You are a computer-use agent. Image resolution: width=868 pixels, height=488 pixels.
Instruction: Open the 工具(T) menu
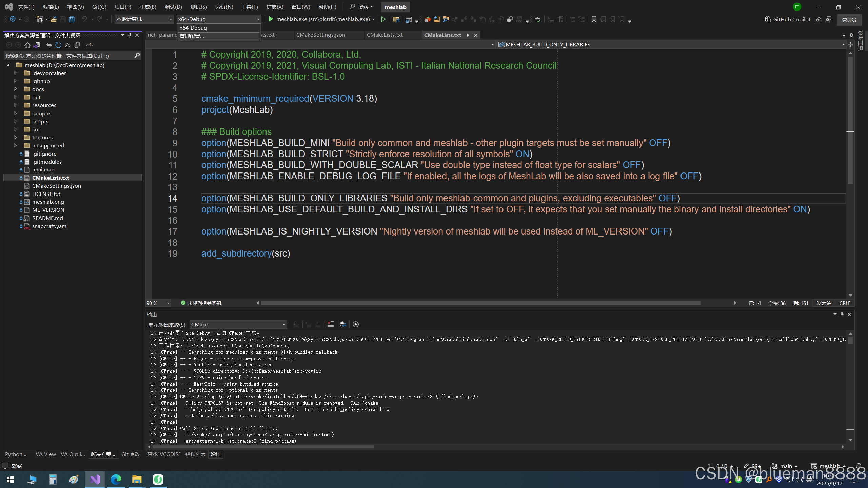point(250,7)
